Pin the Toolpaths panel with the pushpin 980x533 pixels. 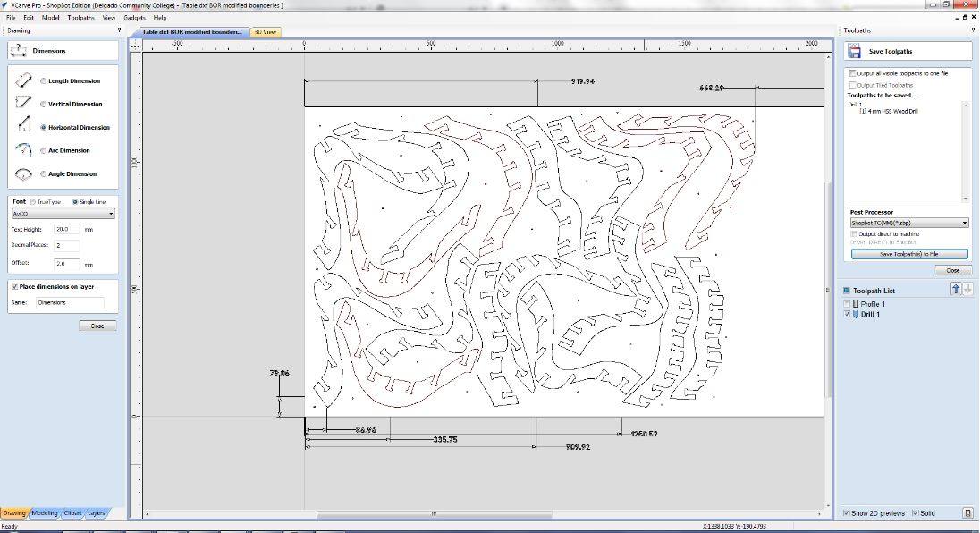click(x=973, y=30)
